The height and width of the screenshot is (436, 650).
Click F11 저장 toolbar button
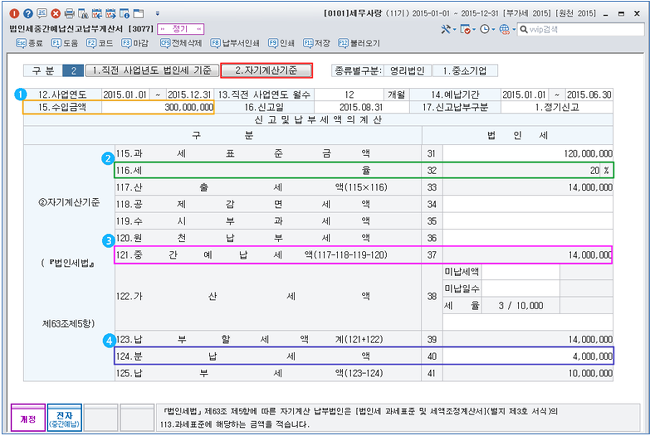click(316, 43)
